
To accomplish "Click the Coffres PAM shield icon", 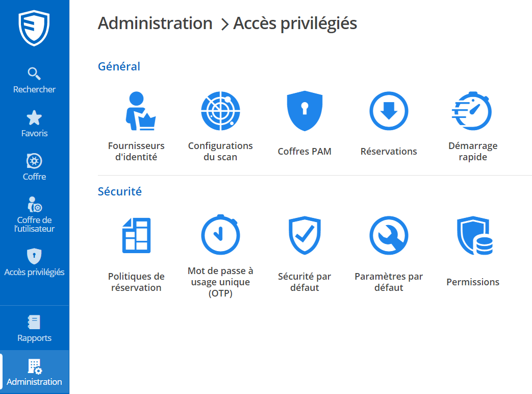I will (x=305, y=111).
